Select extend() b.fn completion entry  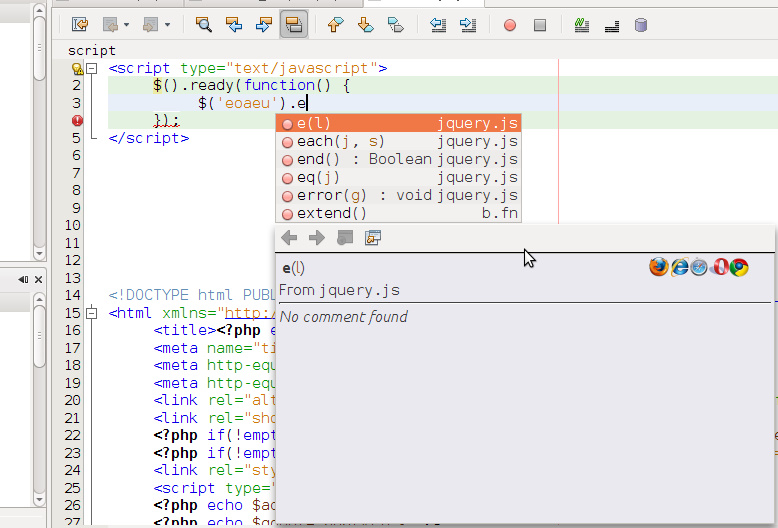point(398,213)
